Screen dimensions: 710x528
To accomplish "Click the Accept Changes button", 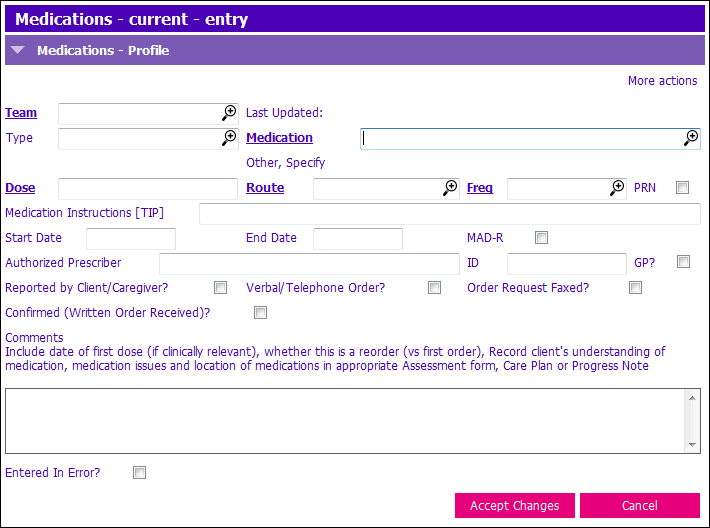I will pos(514,505).
